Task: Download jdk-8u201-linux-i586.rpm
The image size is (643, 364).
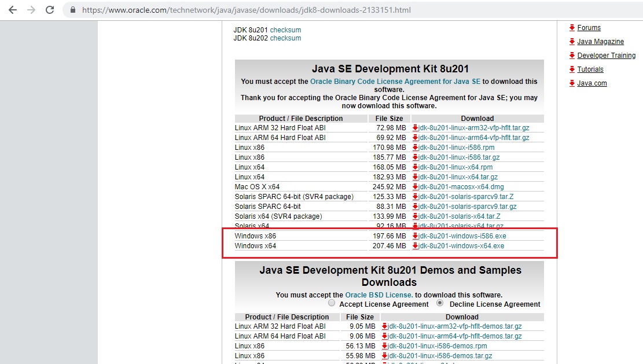Action: click(457, 148)
